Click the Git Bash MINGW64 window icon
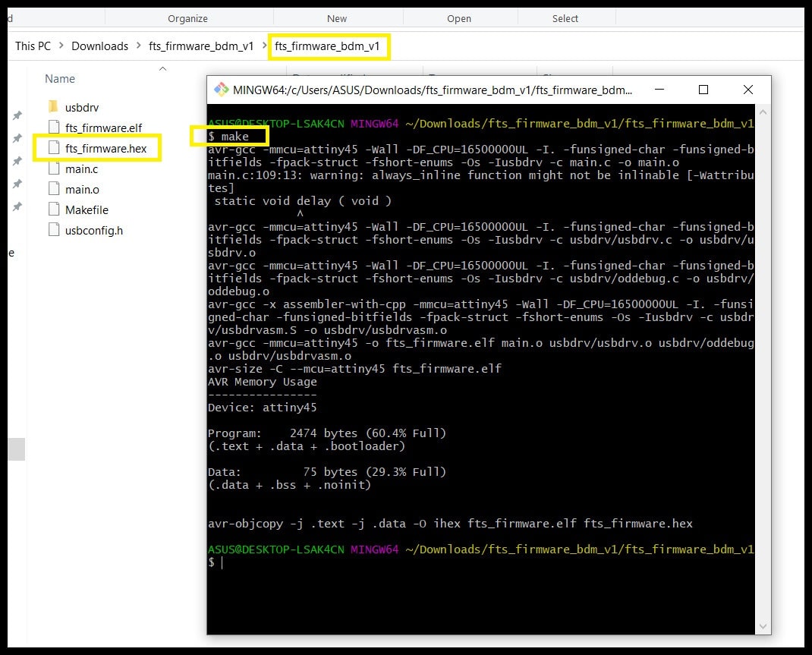 (x=222, y=90)
